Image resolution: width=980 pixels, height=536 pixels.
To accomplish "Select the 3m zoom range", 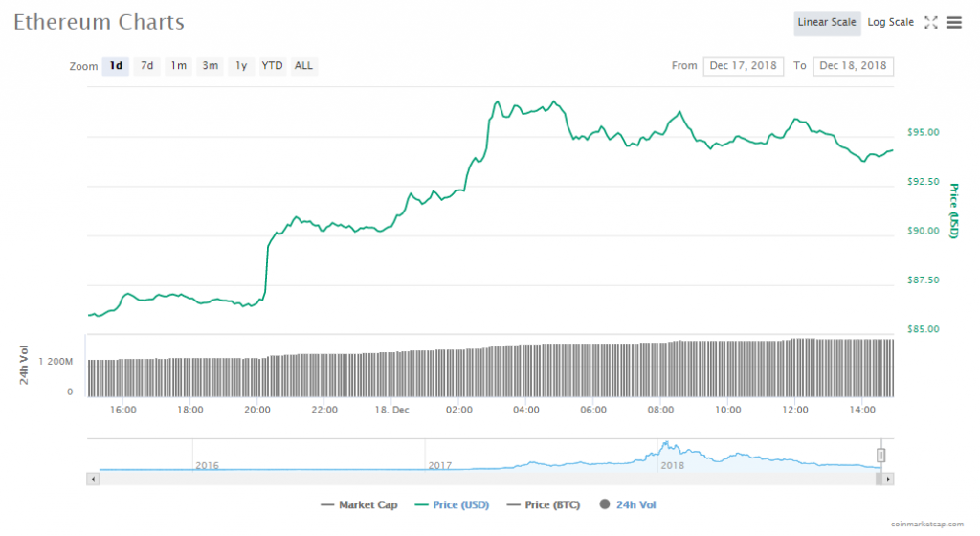I will [210, 66].
